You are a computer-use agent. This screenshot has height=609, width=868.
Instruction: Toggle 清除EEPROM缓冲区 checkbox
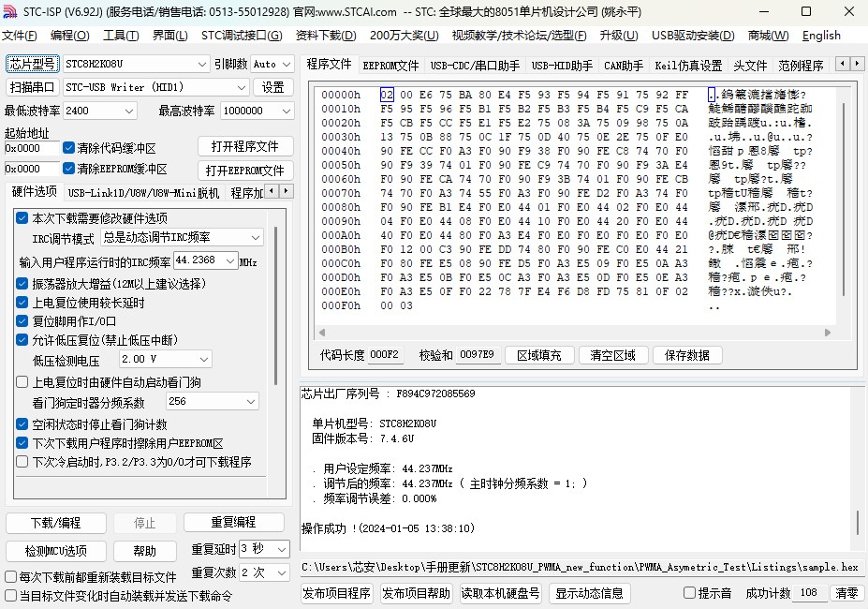click(x=68, y=168)
